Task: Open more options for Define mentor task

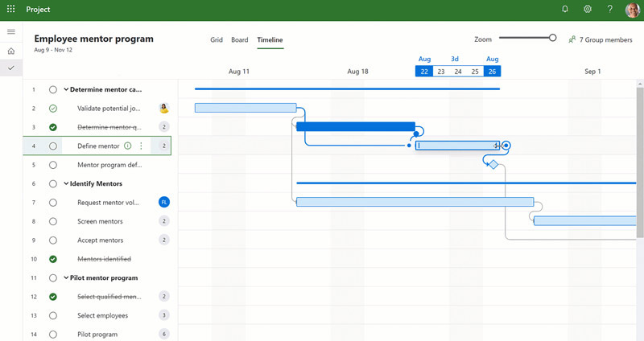Action: (x=141, y=146)
